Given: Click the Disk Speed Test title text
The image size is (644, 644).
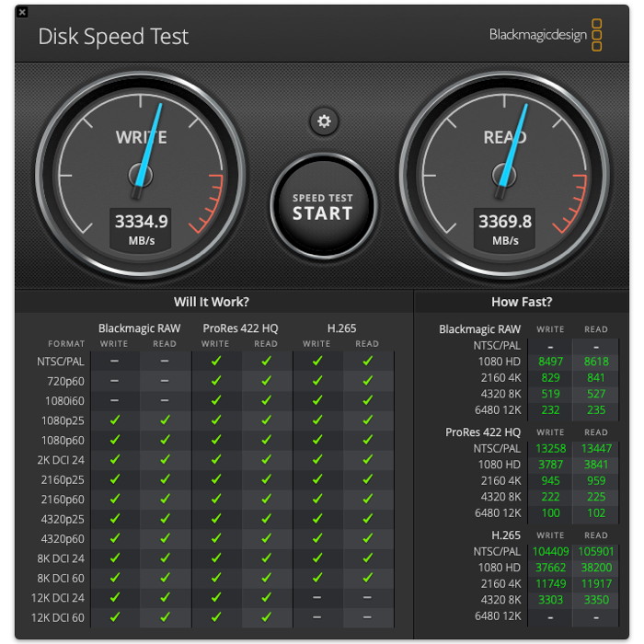Looking at the screenshot, I should click(x=113, y=37).
